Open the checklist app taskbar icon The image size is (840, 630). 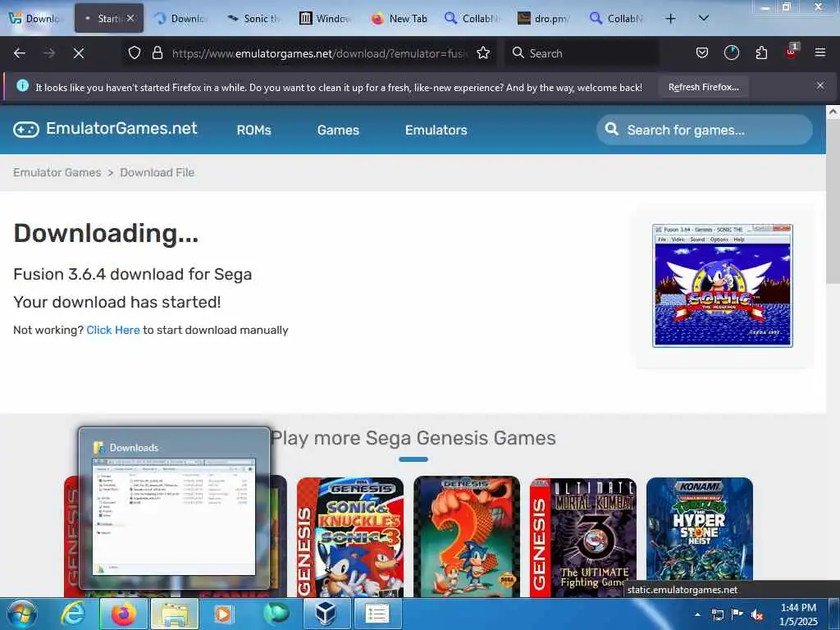point(377,614)
